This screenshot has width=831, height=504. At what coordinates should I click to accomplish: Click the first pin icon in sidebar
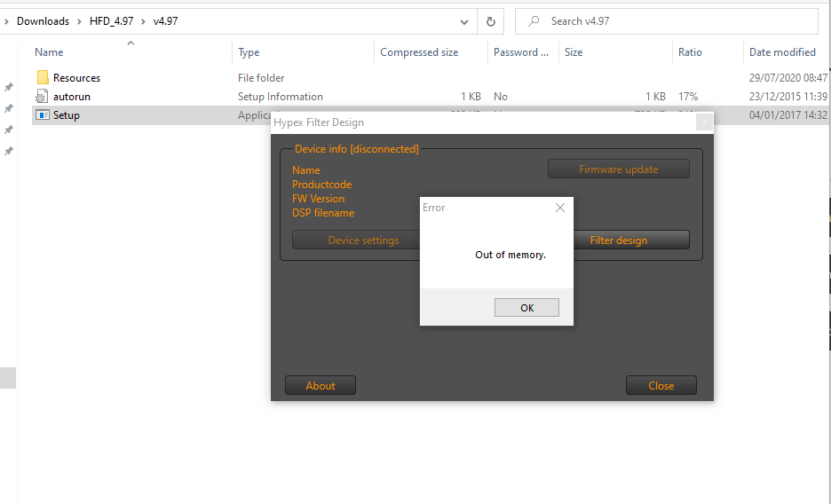9,87
